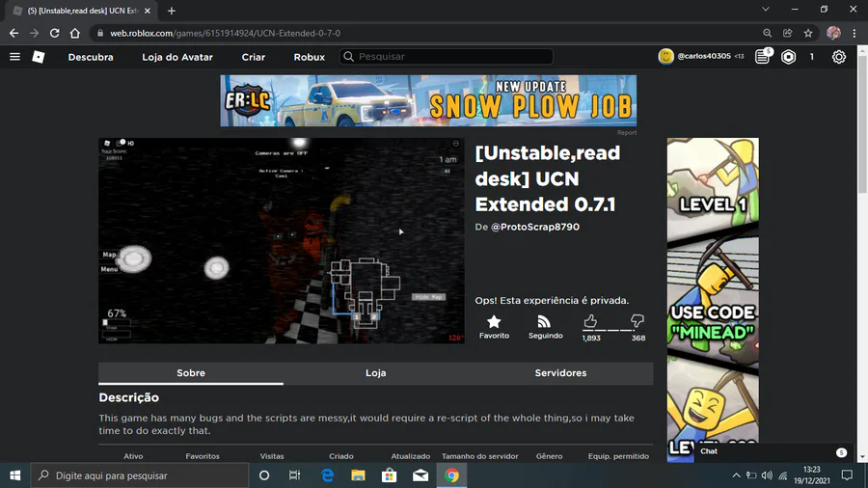
Task: Go to Roblox home via logo
Action: coord(39,57)
